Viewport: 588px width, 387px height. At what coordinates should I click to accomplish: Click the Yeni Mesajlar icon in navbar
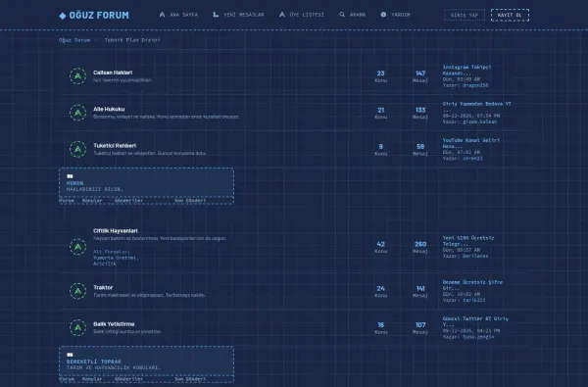point(216,15)
